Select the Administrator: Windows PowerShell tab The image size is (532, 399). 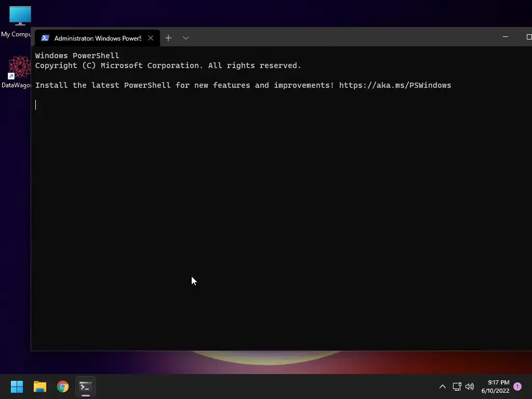tap(97, 38)
